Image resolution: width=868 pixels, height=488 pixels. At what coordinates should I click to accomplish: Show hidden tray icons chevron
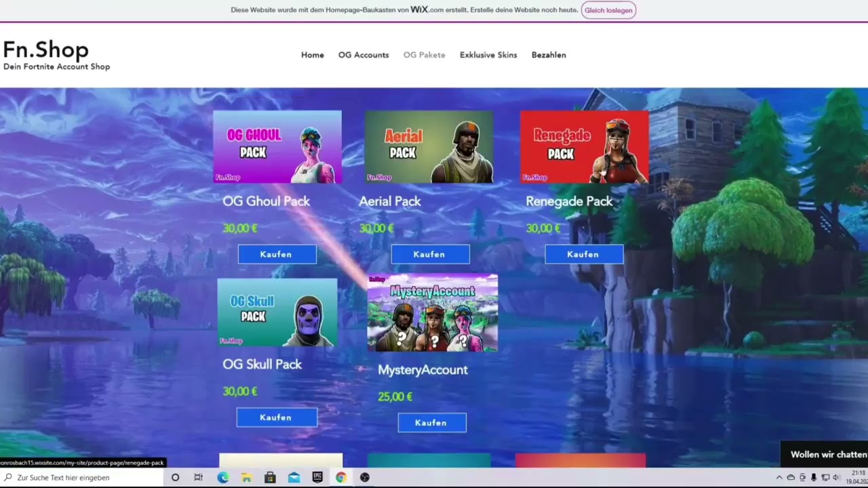click(779, 477)
